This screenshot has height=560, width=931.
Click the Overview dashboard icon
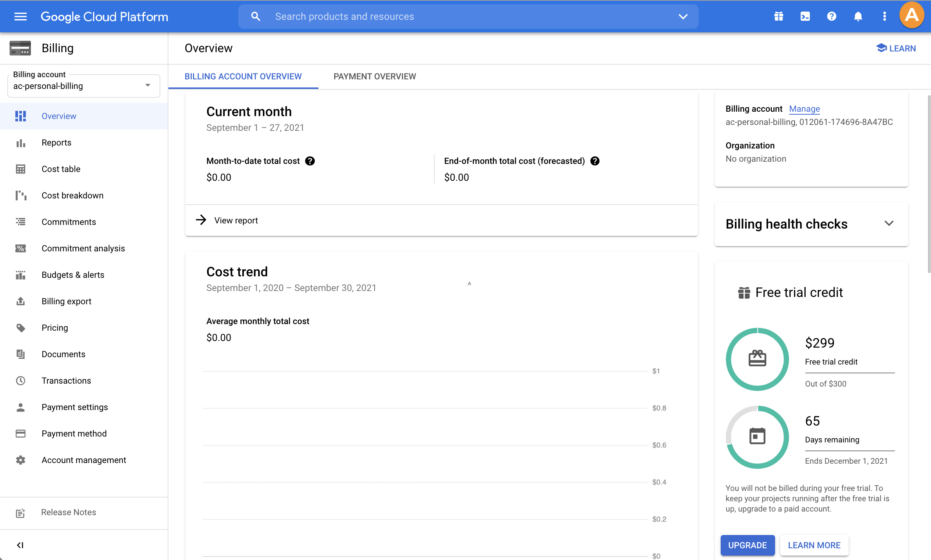click(x=20, y=116)
